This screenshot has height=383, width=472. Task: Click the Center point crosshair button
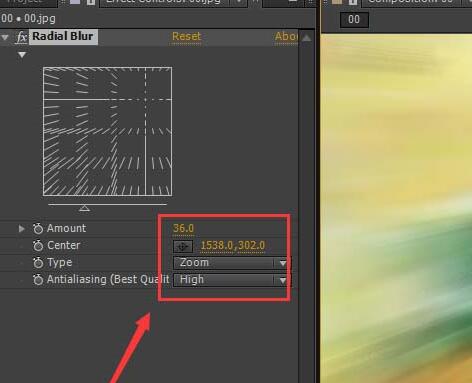tap(183, 246)
